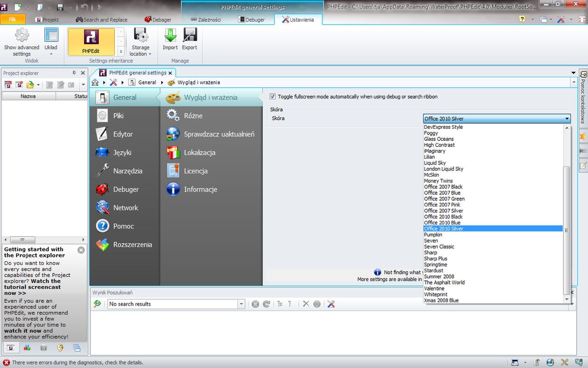Select the PHPEdit settings inheritance tile
Viewport: 588px width, 368px height.
[91, 42]
